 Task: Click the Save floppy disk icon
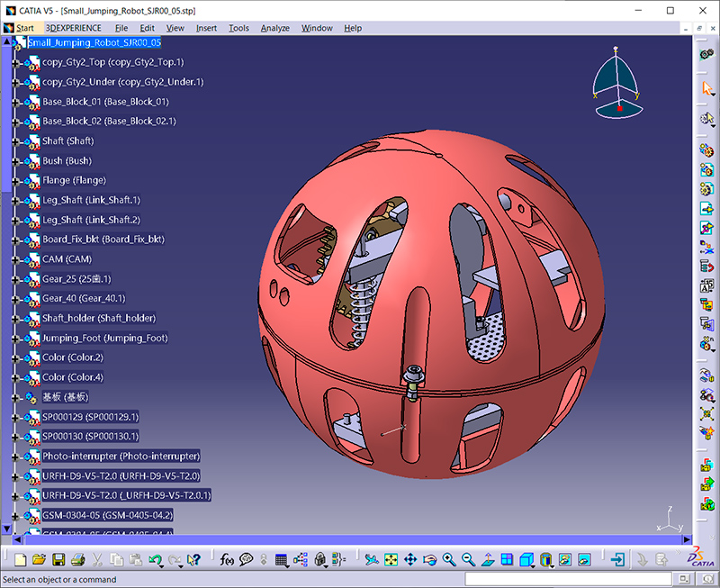(58, 559)
